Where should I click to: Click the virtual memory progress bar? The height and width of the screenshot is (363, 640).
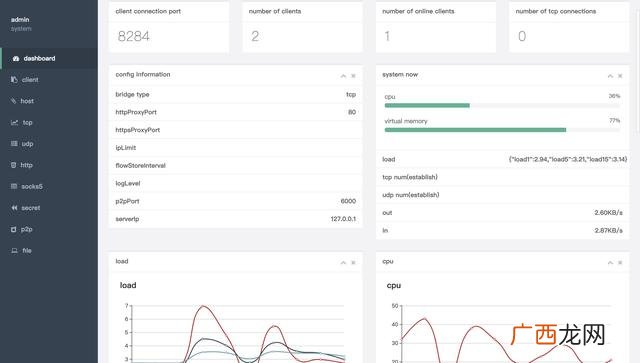[x=502, y=130]
